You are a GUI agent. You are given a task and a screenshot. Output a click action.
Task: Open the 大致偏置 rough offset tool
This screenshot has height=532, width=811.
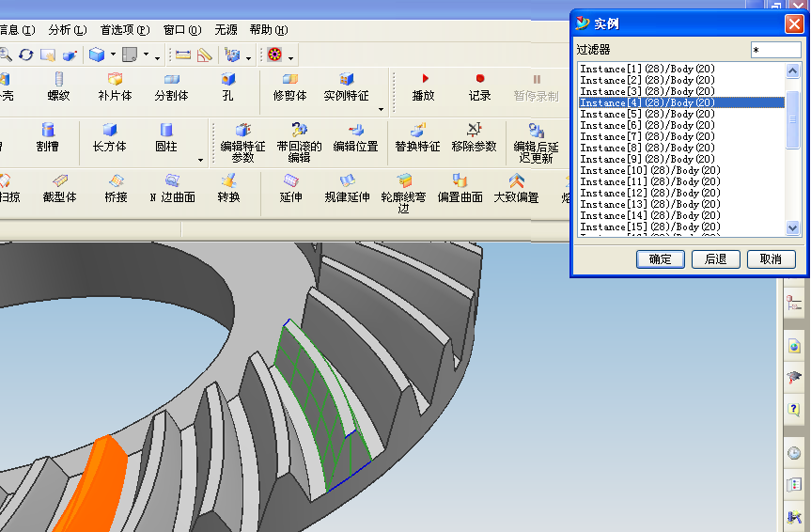pyautogui.click(x=516, y=188)
